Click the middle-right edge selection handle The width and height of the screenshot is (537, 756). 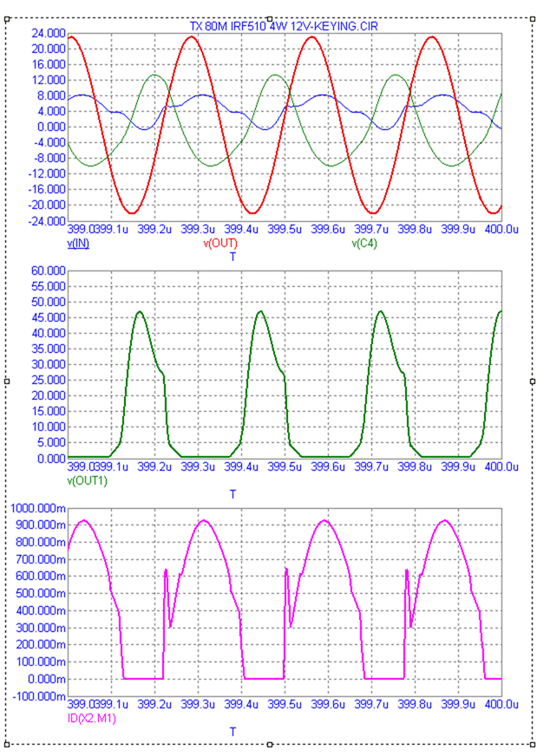tap(532, 381)
